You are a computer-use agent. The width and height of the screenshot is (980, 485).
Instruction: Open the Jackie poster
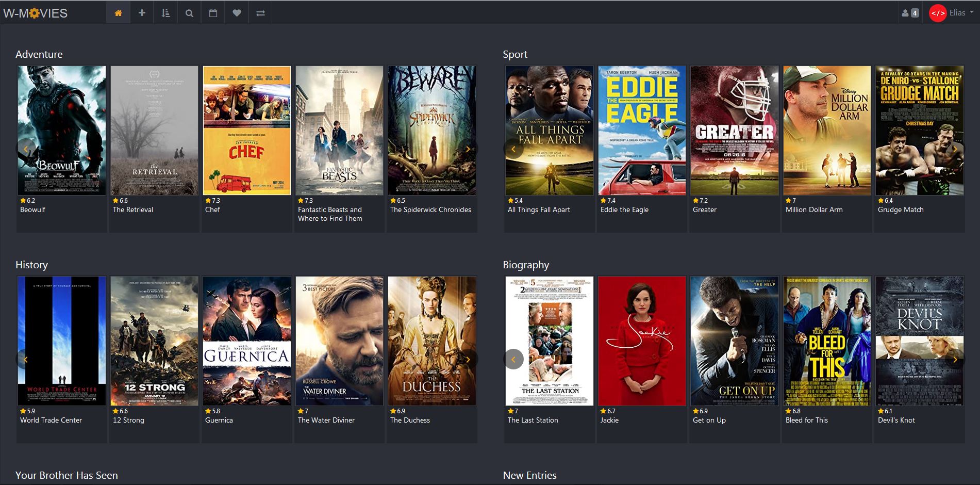(642, 341)
